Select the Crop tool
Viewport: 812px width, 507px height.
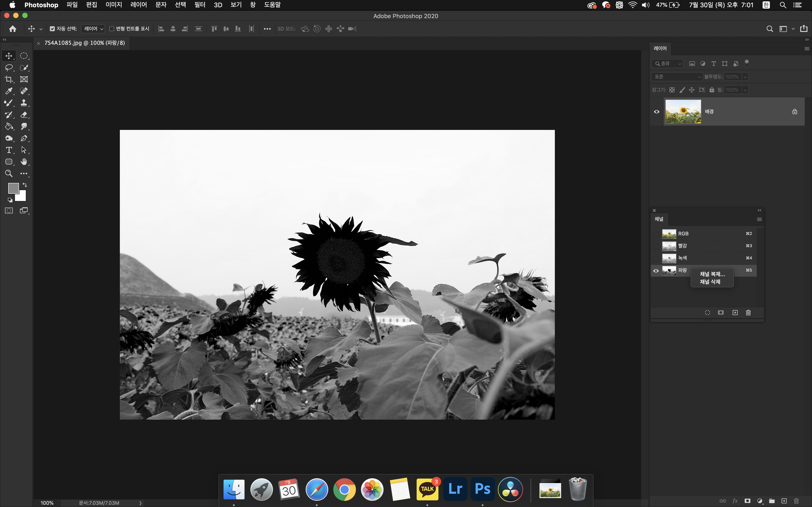[9, 79]
